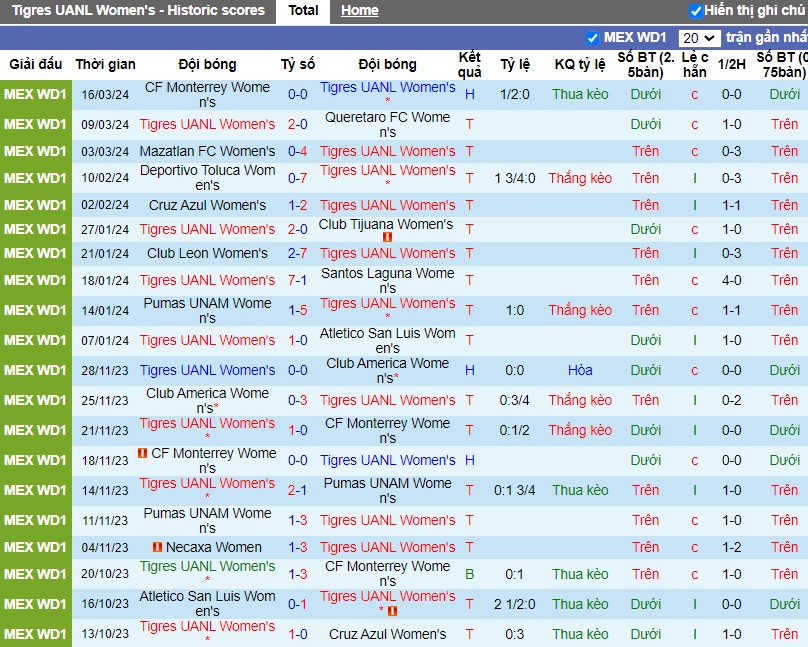Viewport: 808px width, 647px height.
Task: Click the 2-7 score against Club Leon
Action: pyautogui.click(x=297, y=253)
